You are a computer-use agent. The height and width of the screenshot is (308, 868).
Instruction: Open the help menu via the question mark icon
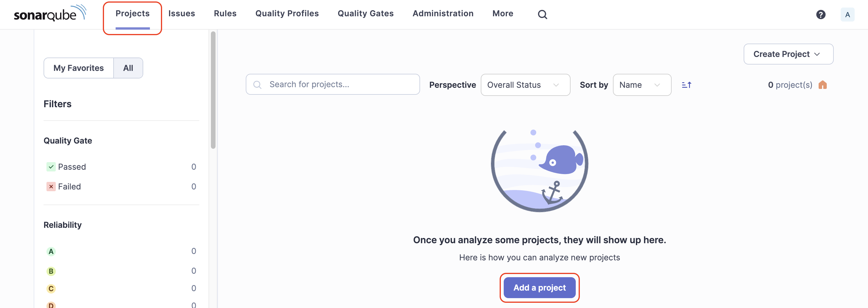click(x=821, y=15)
